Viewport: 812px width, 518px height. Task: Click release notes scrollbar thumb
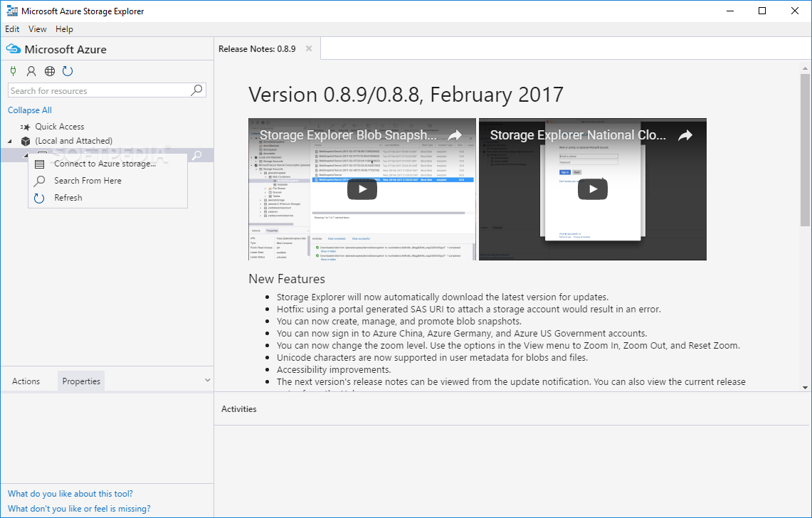[x=805, y=150]
